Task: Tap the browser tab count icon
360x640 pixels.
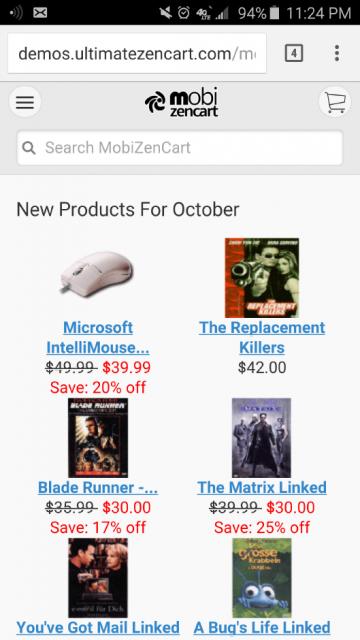Action: pyautogui.click(x=294, y=53)
